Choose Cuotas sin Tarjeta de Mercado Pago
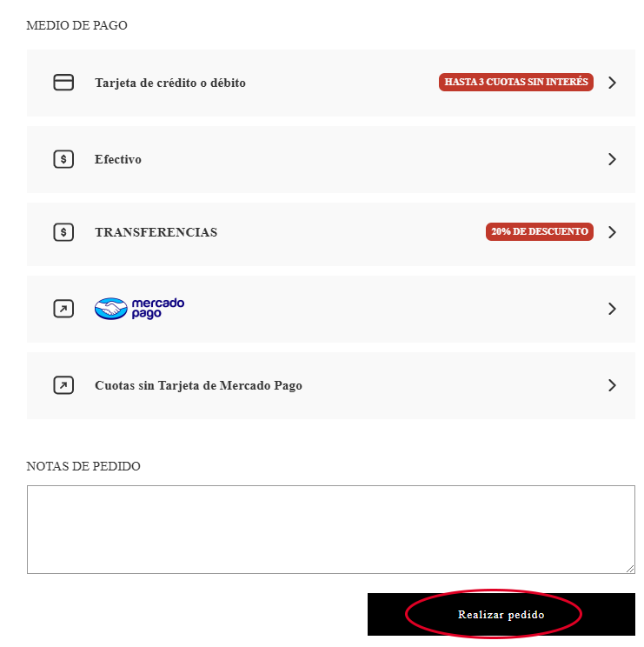The image size is (644, 647). click(x=330, y=386)
